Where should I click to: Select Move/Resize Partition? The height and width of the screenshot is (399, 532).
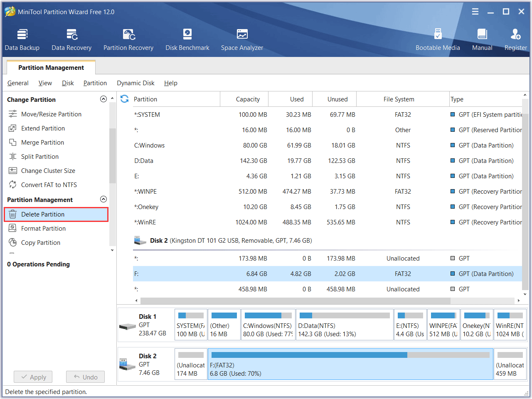[51, 114]
